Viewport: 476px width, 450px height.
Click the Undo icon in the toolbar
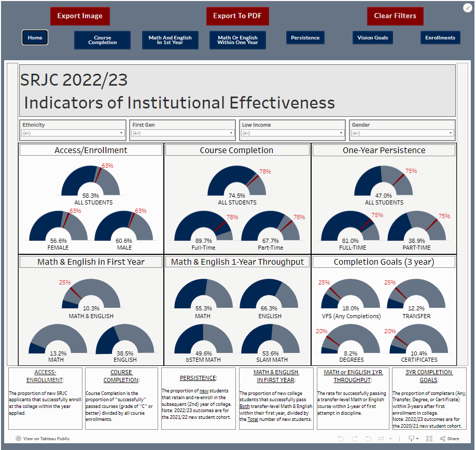pyautogui.click(x=341, y=439)
